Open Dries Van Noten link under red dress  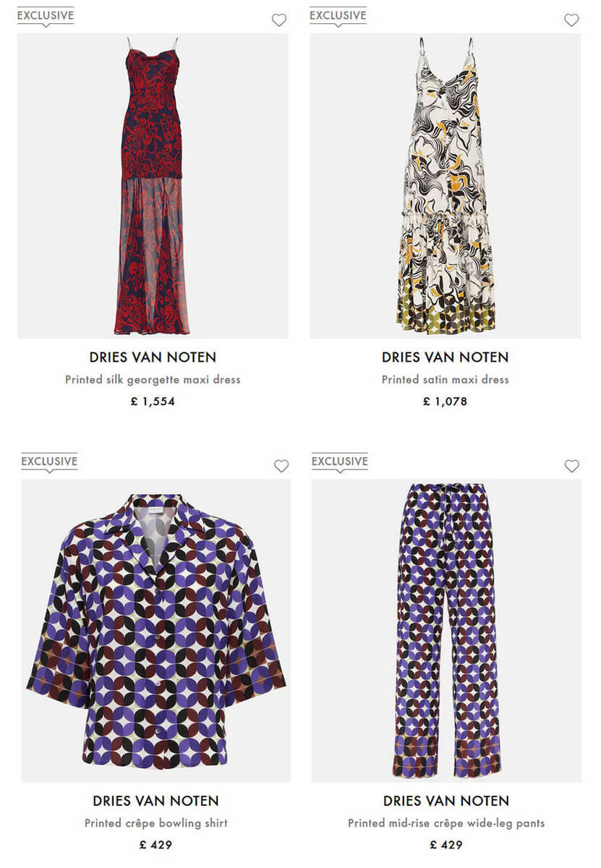click(x=153, y=357)
